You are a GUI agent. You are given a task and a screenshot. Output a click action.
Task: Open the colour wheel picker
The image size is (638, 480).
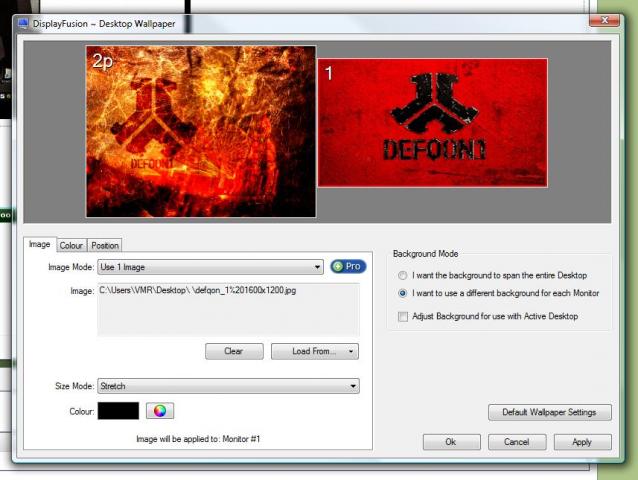[160, 411]
